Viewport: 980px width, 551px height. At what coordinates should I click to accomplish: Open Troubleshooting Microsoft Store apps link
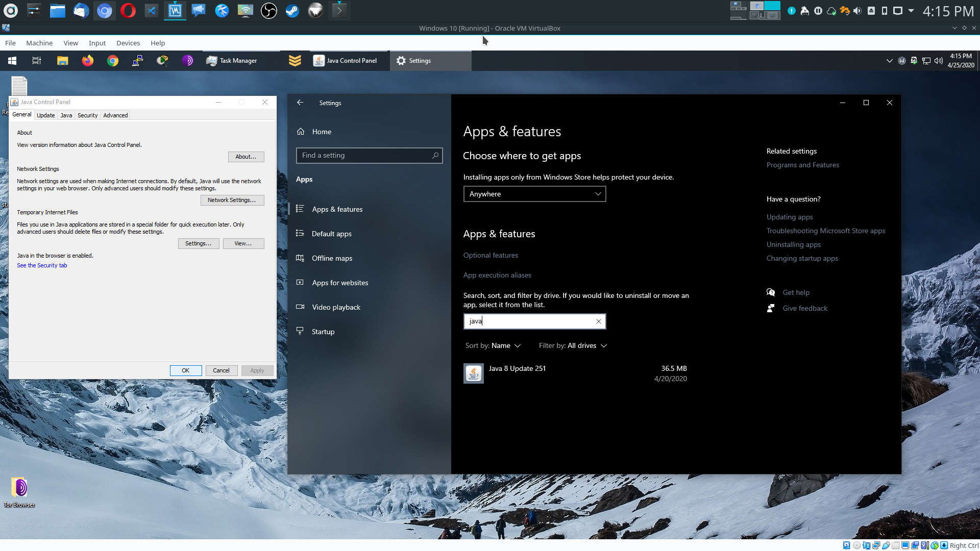tap(826, 231)
